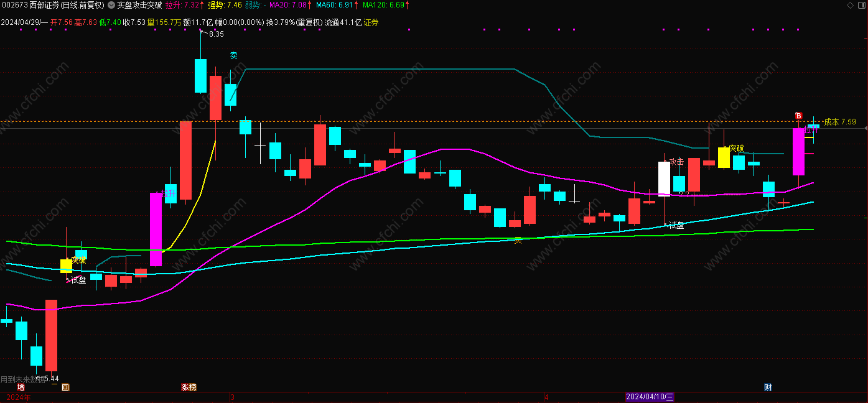Click the 弱势 indicator label
Screen dimensions: 868x403
(x=253, y=5)
